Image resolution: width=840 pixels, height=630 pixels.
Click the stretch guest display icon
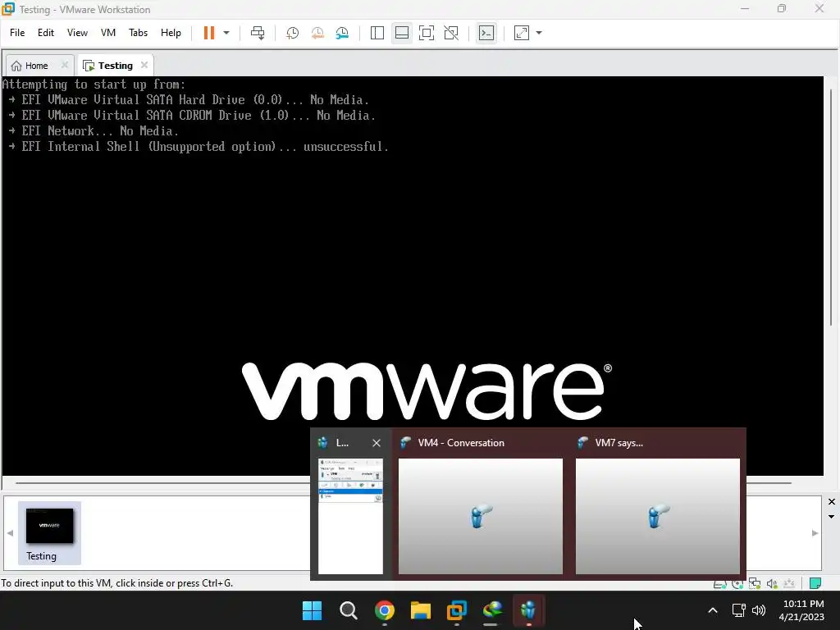(x=522, y=33)
